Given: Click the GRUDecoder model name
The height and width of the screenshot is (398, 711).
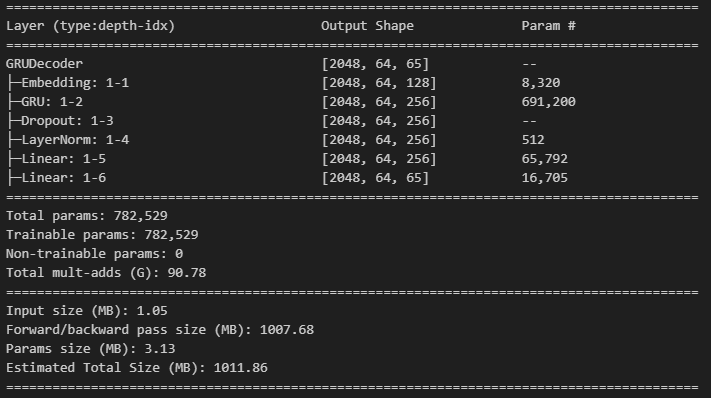Looking at the screenshot, I should (44, 63).
